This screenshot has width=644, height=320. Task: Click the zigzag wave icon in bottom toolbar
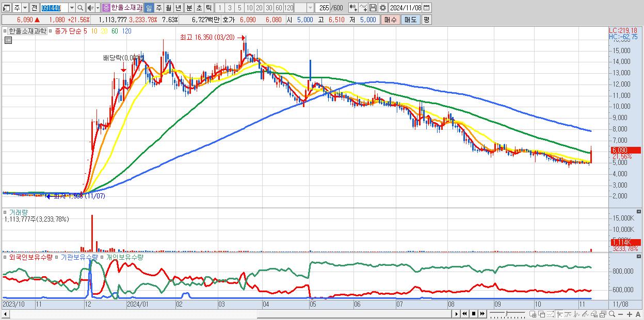point(577,314)
